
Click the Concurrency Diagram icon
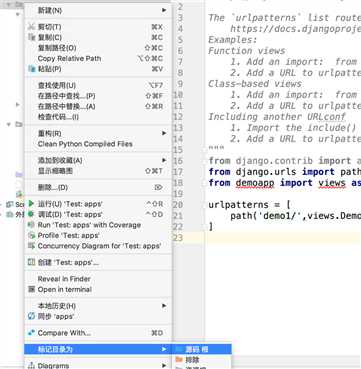click(32, 246)
